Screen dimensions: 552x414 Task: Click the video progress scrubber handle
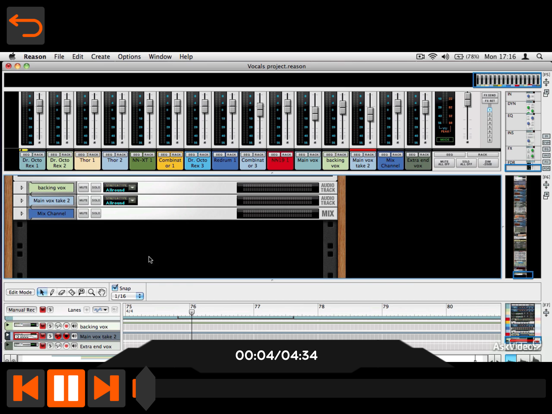pos(145,388)
